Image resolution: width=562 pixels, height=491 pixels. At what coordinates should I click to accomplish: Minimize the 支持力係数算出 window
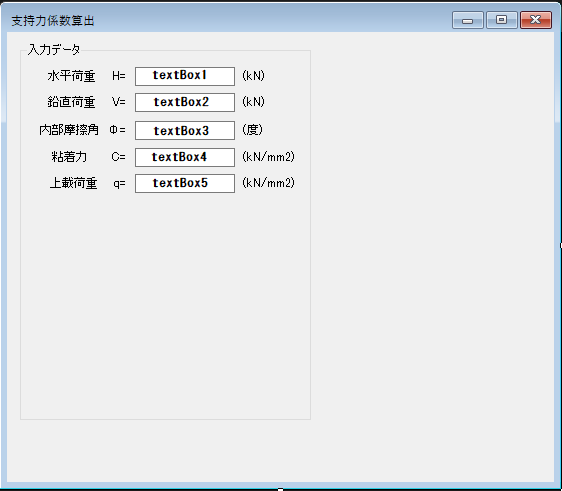[x=468, y=20]
